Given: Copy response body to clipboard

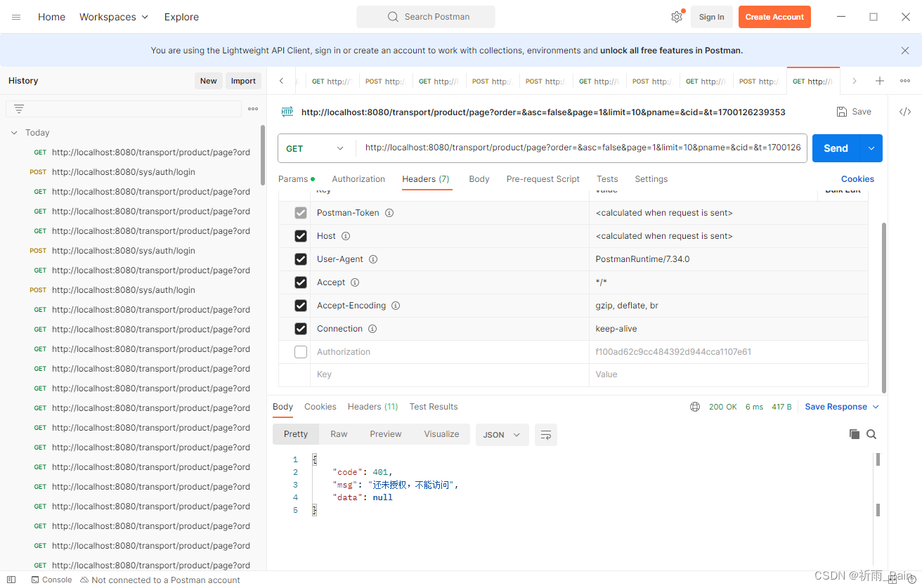Looking at the screenshot, I should click(855, 434).
